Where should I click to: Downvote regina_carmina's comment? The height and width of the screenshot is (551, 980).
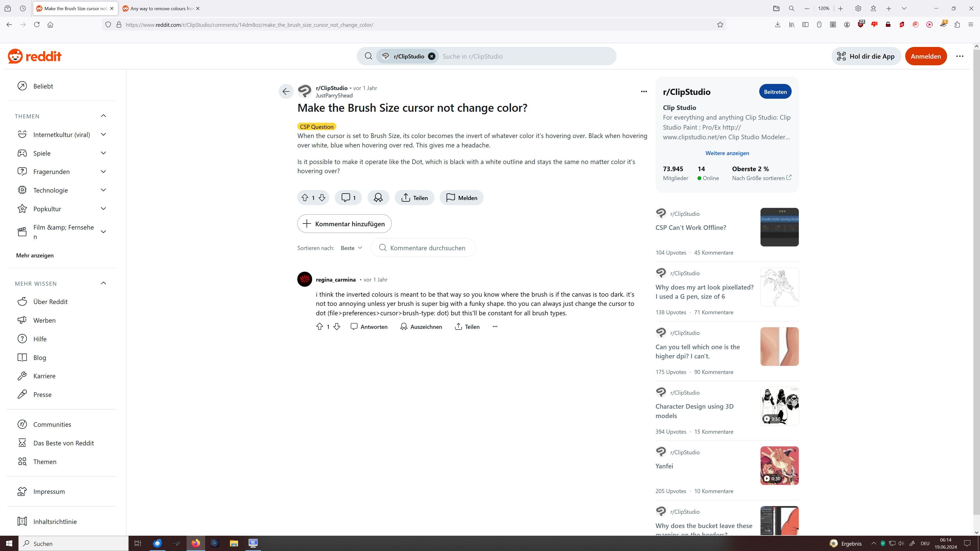click(x=337, y=327)
